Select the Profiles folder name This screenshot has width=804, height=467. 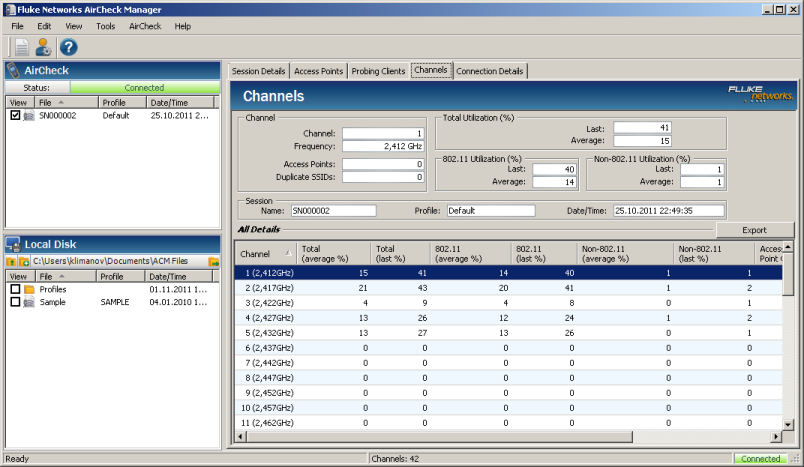click(53, 289)
